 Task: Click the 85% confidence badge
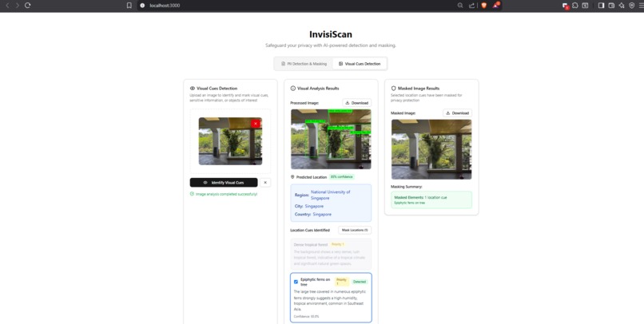click(341, 177)
